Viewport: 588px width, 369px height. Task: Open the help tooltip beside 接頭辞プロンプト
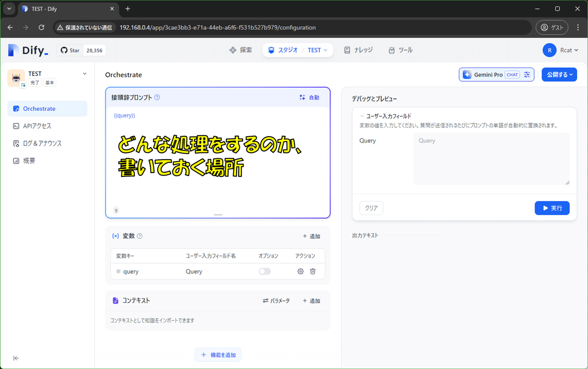click(x=156, y=97)
